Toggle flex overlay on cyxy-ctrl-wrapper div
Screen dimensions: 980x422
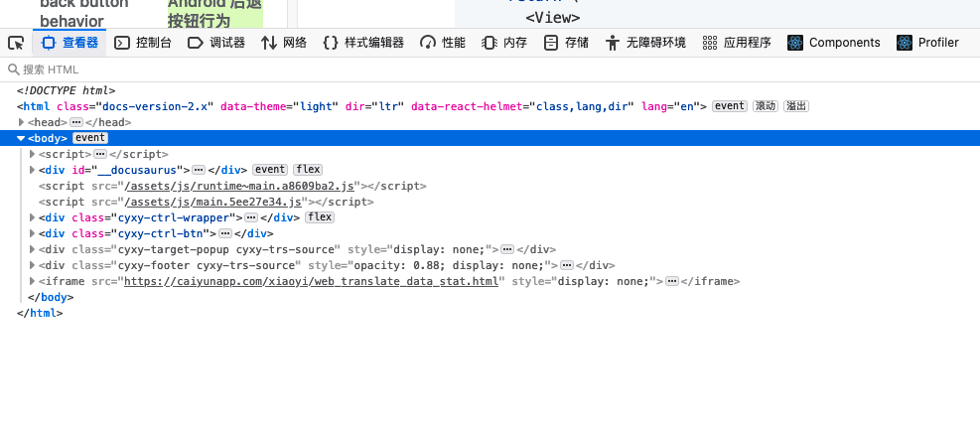click(x=320, y=217)
